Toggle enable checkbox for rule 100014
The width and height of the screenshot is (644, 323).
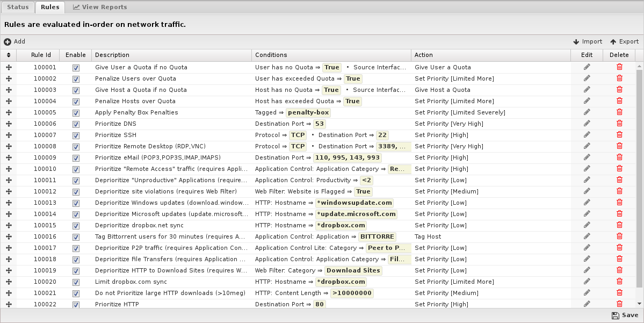[76, 214]
